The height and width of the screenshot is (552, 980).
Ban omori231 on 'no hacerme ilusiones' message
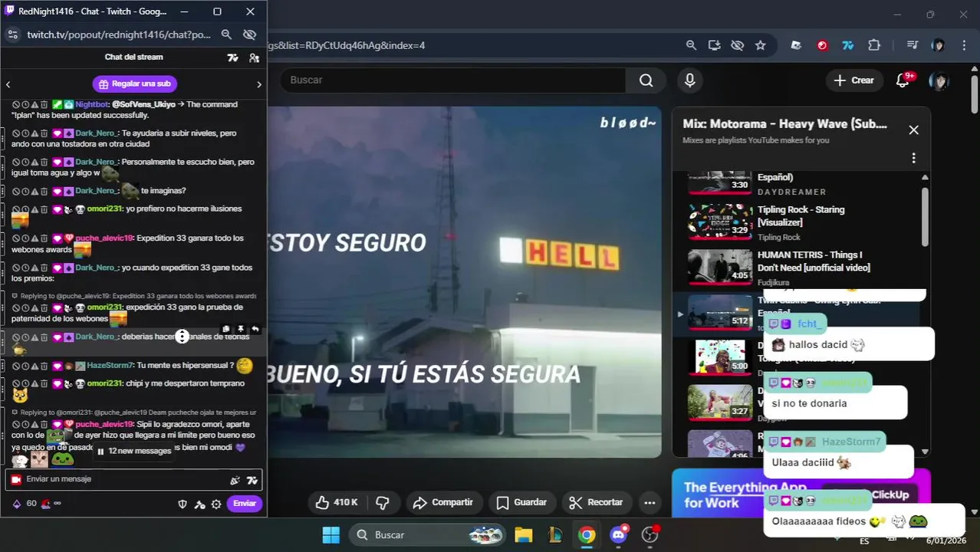point(16,209)
